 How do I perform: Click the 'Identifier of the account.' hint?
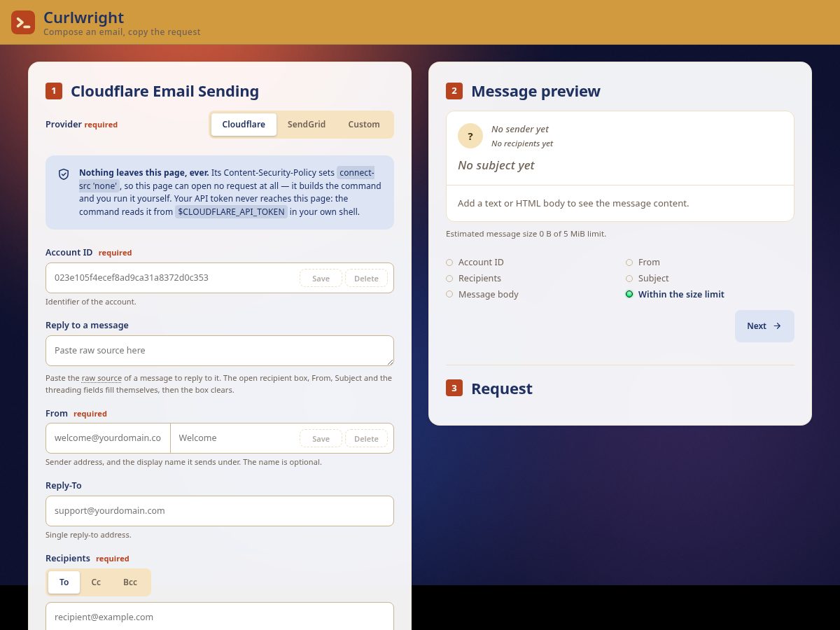(x=91, y=302)
